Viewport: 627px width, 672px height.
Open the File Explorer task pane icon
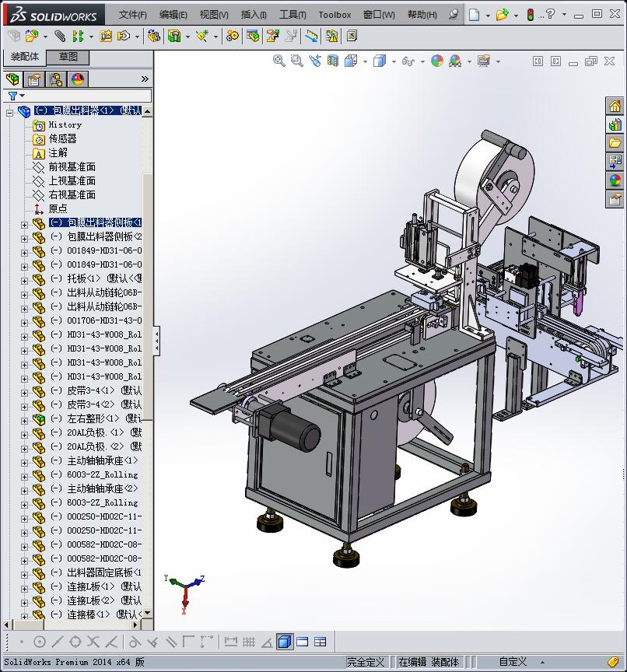coord(615,143)
